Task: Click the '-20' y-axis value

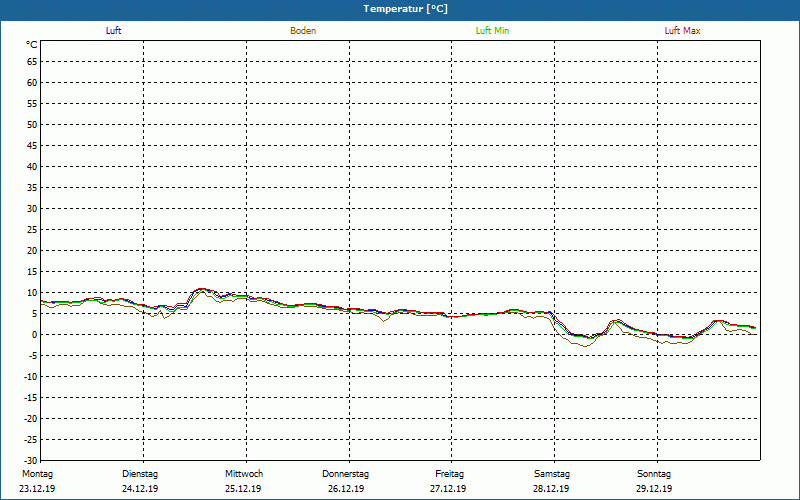Action: point(31,419)
